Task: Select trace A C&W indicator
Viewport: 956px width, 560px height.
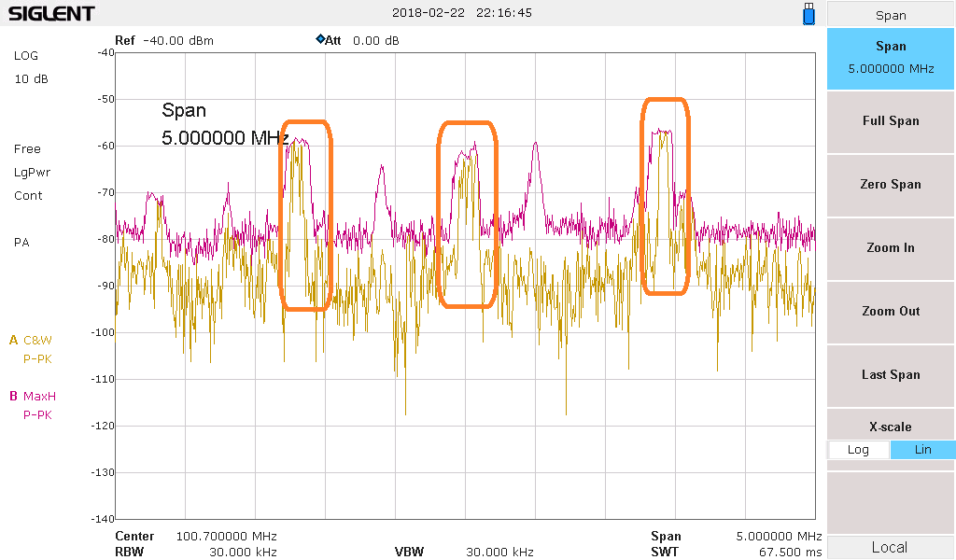Action: [x=32, y=340]
